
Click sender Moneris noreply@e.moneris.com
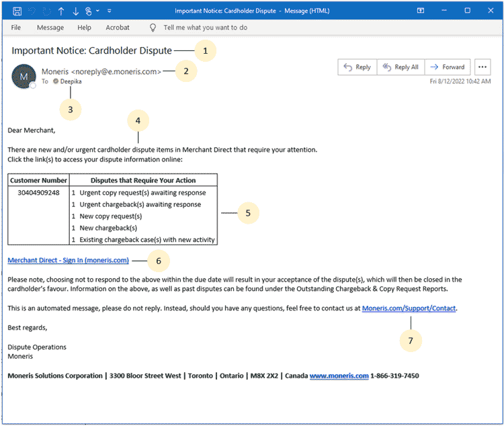click(101, 71)
